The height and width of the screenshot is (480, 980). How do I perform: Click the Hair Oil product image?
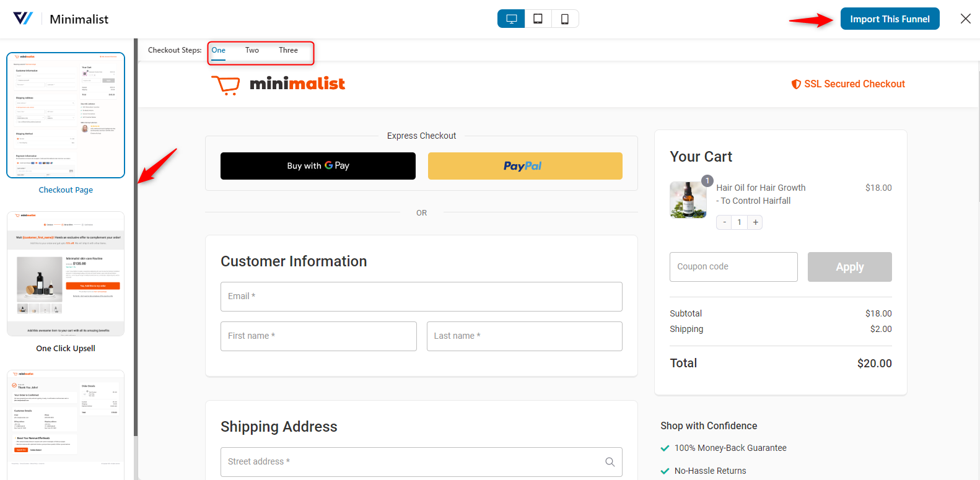(x=688, y=199)
